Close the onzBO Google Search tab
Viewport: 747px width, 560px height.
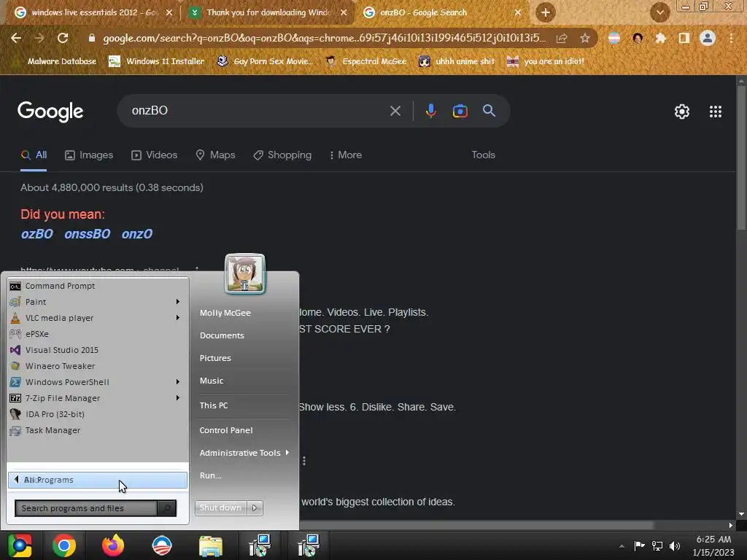(518, 13)
